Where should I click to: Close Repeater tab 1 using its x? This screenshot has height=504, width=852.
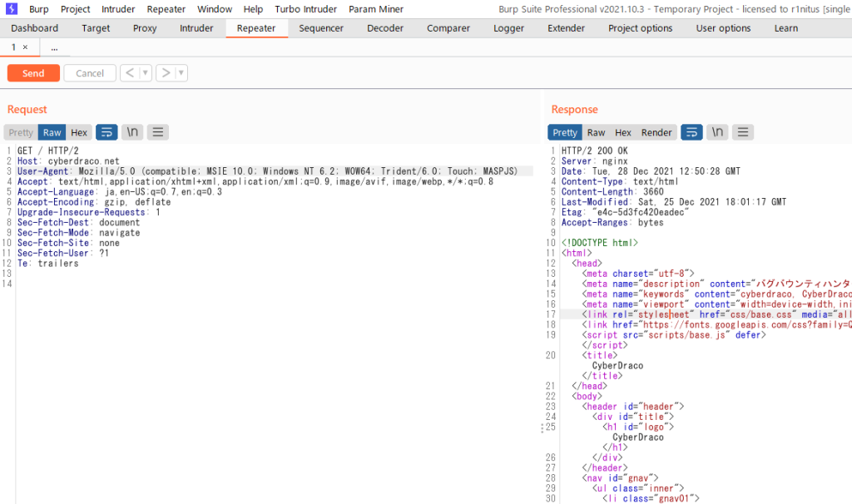point(25,47)
